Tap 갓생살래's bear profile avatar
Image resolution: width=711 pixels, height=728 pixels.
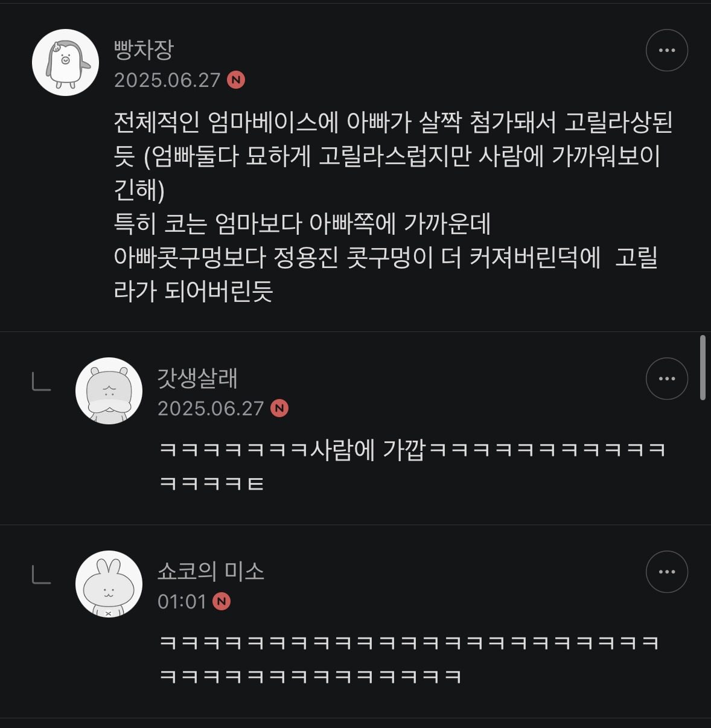click(x=109, y=391)
